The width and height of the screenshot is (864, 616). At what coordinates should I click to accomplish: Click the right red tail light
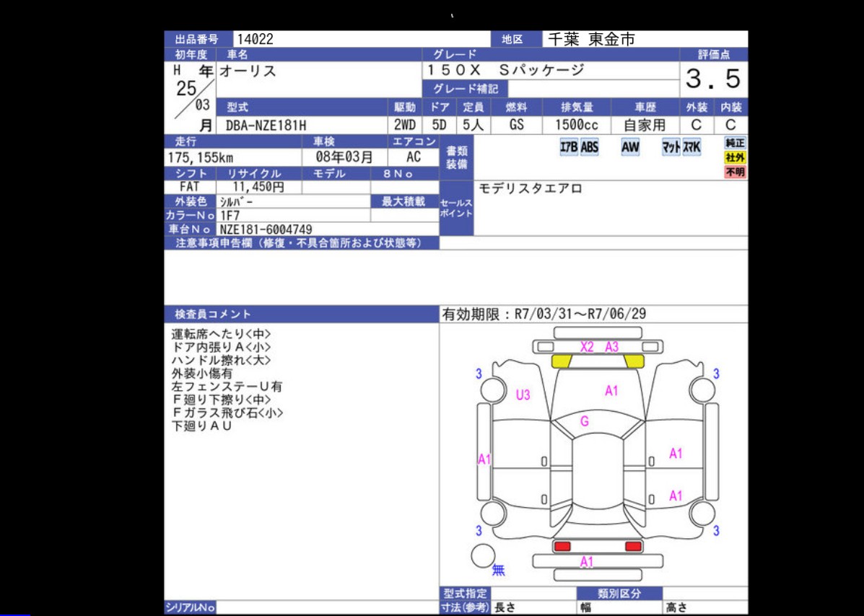634,546
